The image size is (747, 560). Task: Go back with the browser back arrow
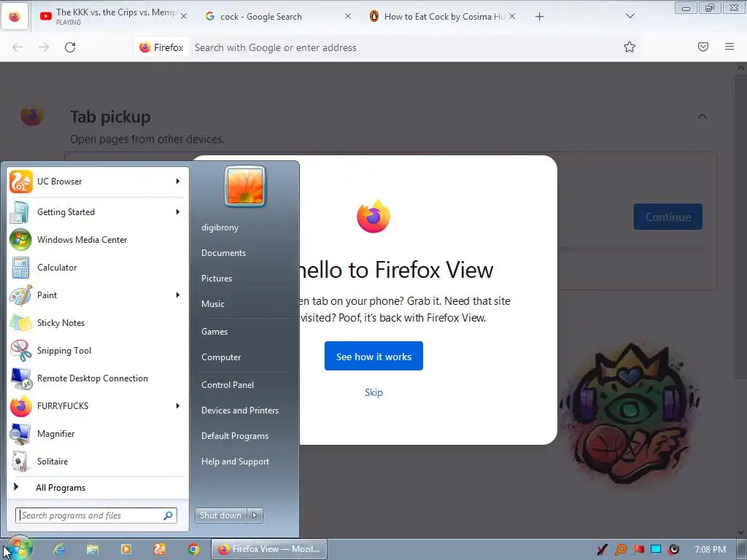(x=18, y=47)
